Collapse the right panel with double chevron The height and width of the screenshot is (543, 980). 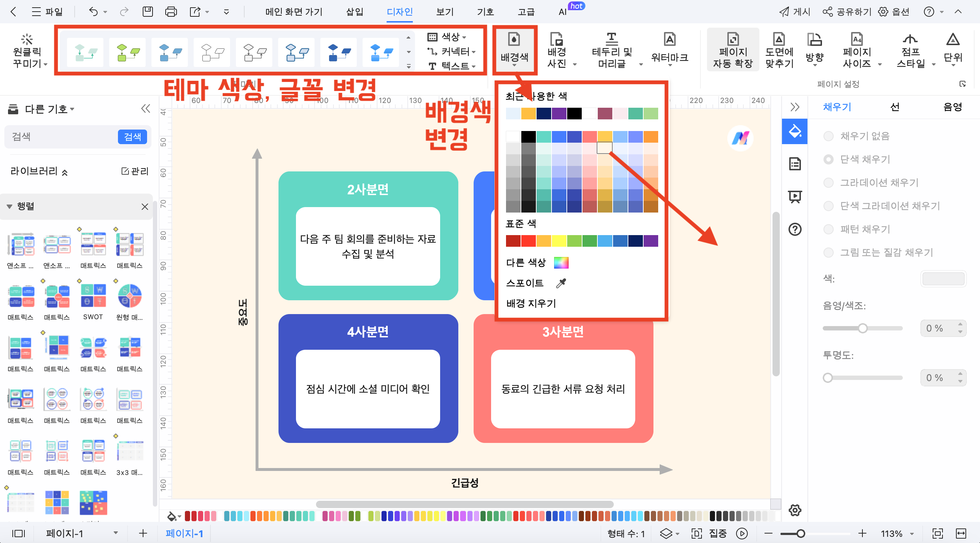(x=795, y=107)
